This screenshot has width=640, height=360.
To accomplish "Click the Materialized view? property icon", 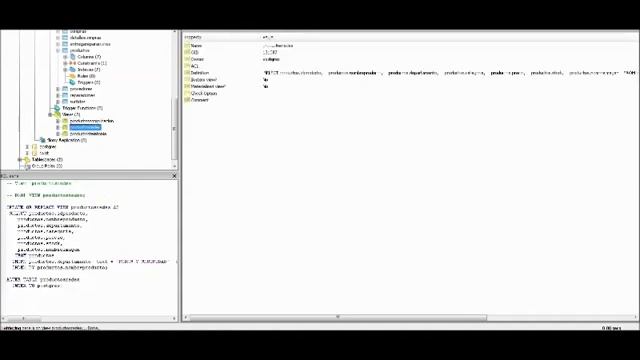I will pyautogui.click(x=187, y=87).
